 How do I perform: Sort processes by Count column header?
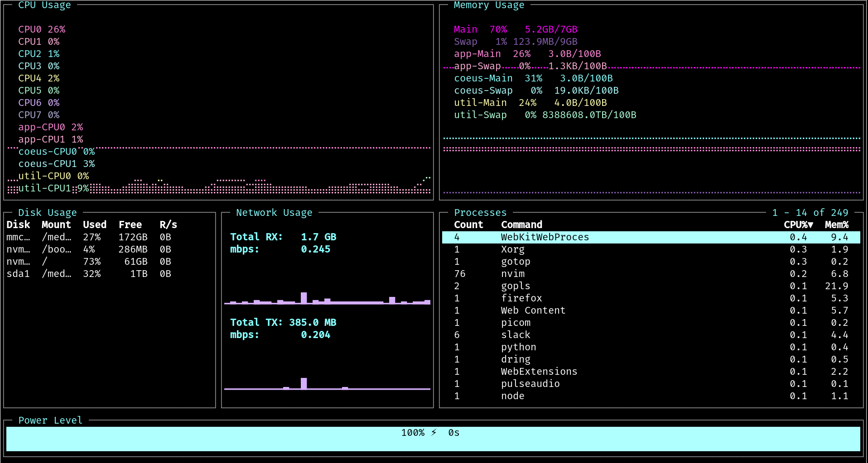pos(468,225)
